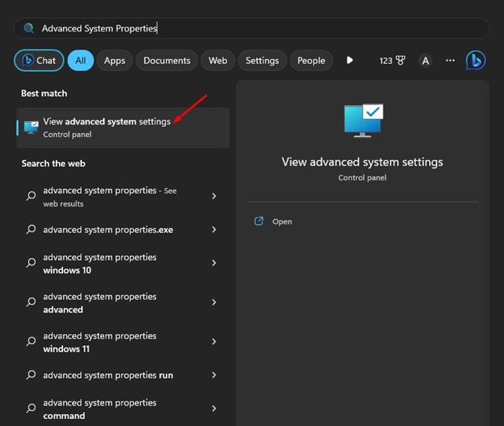Expand 'advanced system properties.exe' suggestion arrow

click(214, 230)
